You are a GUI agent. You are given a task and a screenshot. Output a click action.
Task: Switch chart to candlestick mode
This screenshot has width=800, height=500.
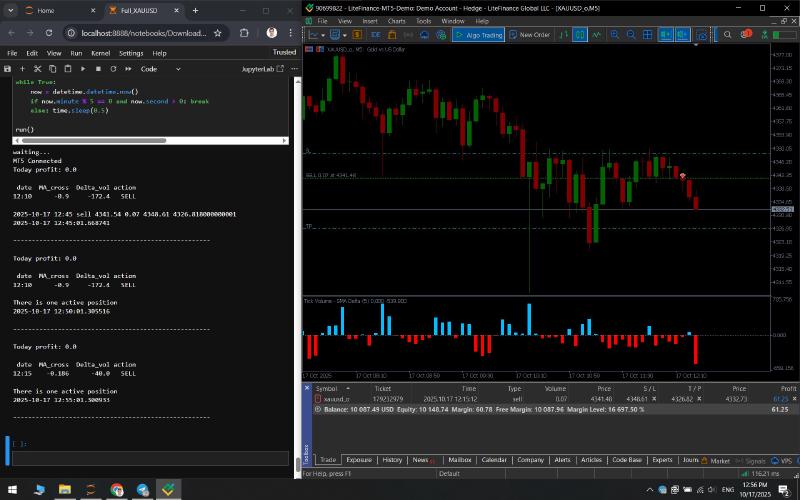[580, 35]
